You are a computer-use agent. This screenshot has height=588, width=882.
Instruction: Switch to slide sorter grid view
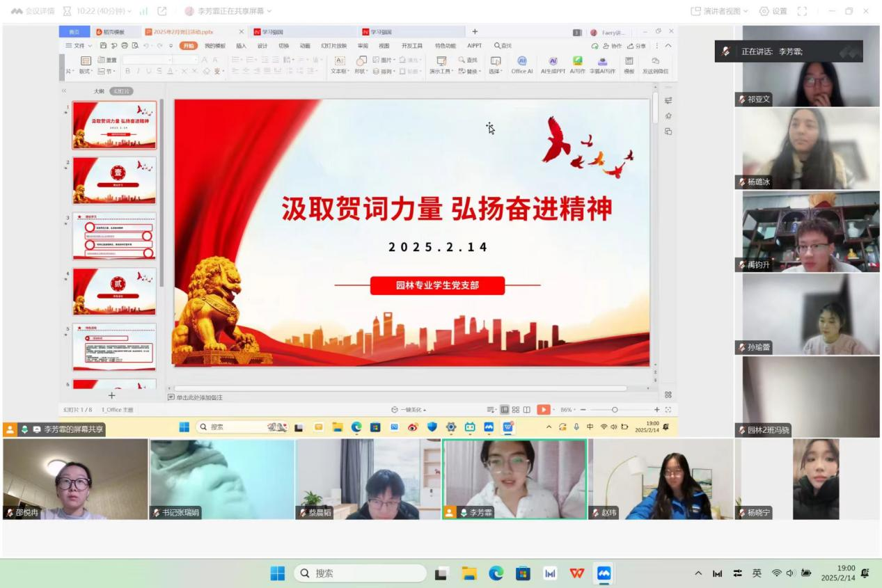[516, 410]
